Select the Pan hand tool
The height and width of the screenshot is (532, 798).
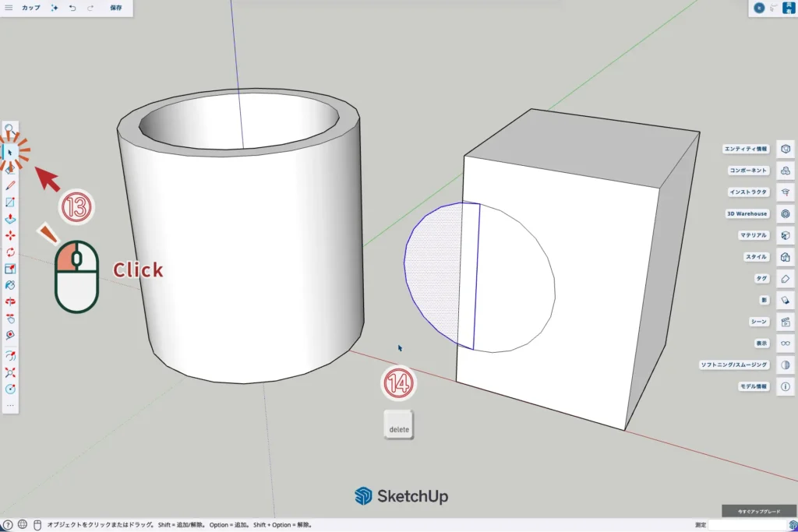(10, 319)
